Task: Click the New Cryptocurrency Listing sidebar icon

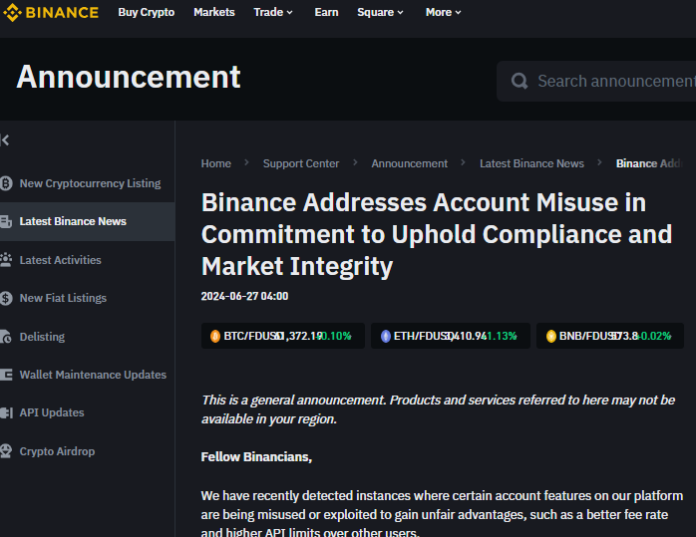Action: [6, 184]
